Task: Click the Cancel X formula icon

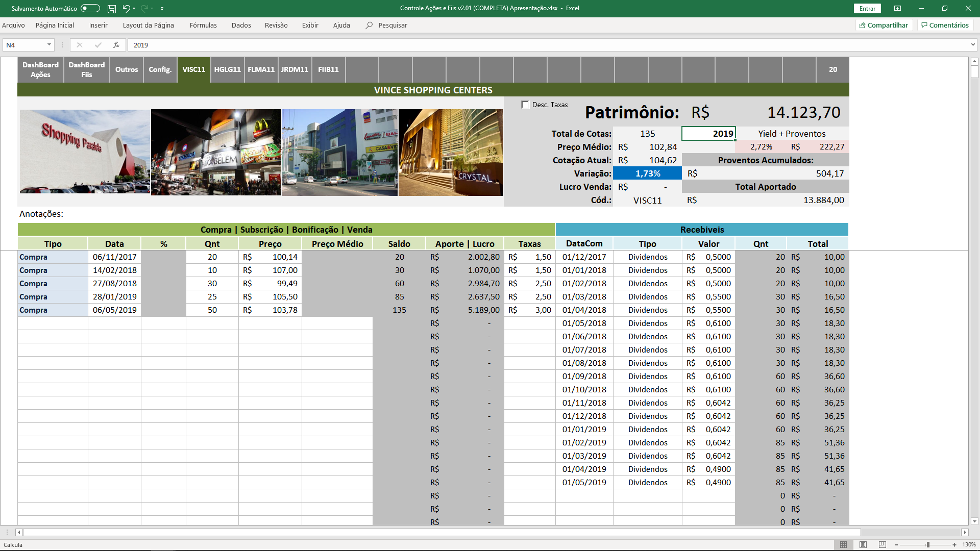Action: click(x=80, y=45)
